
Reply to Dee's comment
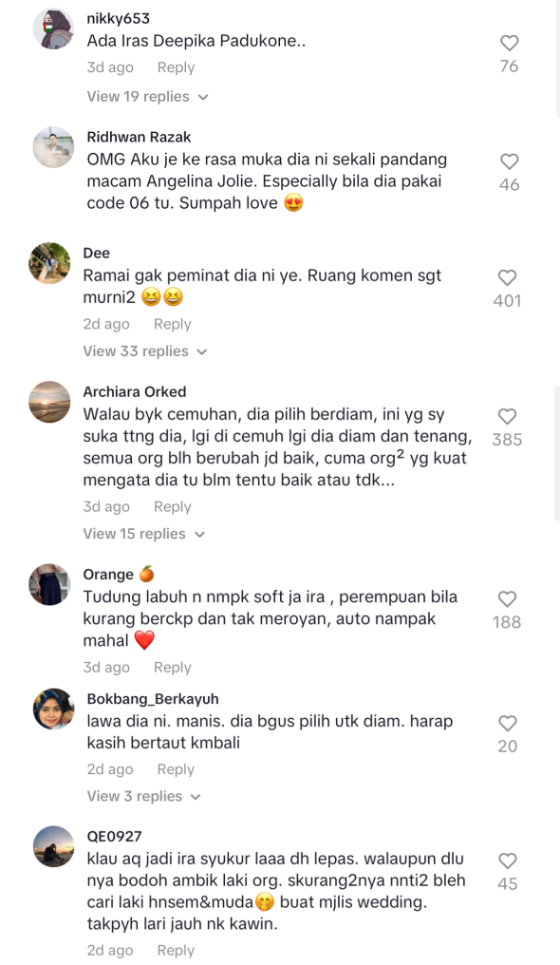pos(172,324)
